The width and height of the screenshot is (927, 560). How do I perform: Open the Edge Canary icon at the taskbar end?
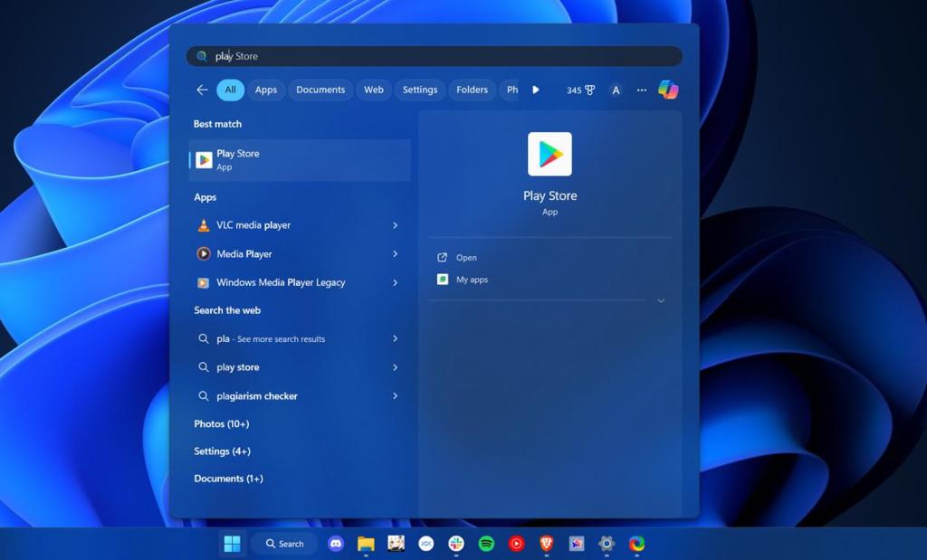[x=636, y=544]
